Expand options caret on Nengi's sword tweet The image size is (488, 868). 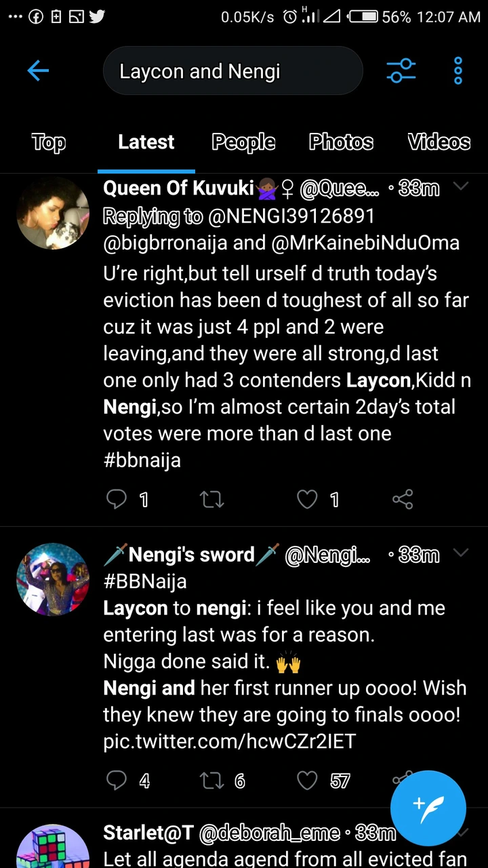coord(460,553)
